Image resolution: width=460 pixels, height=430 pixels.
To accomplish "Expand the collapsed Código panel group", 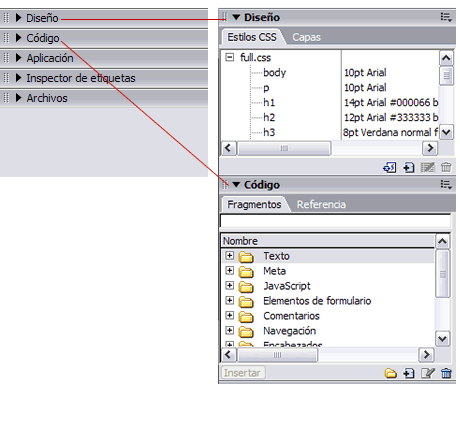I will pyautogui.click(x=19, y=38).
